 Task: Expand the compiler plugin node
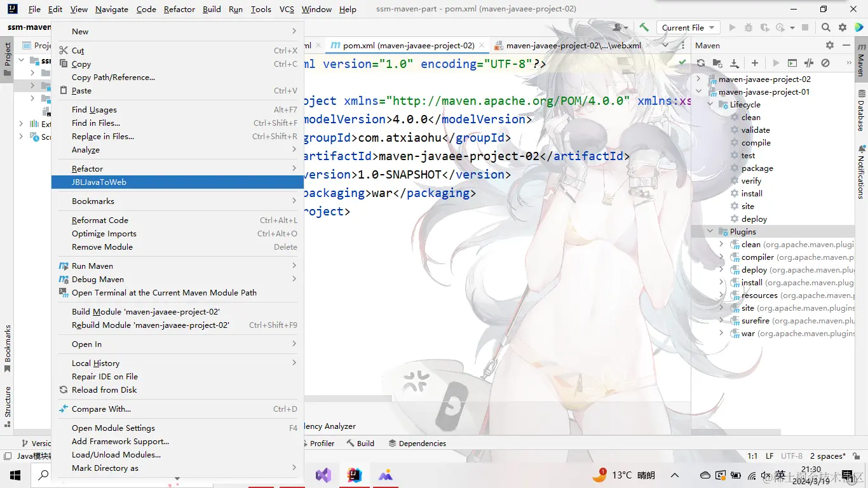pyautogui.click(x=722, y=257)
